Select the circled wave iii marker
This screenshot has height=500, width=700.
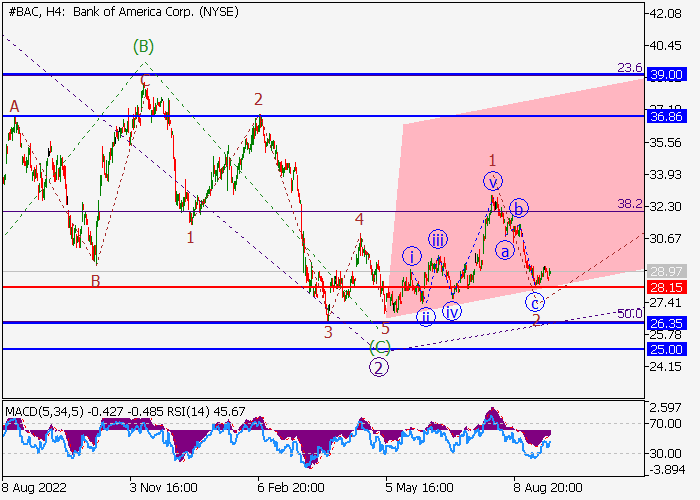[438, 238]
